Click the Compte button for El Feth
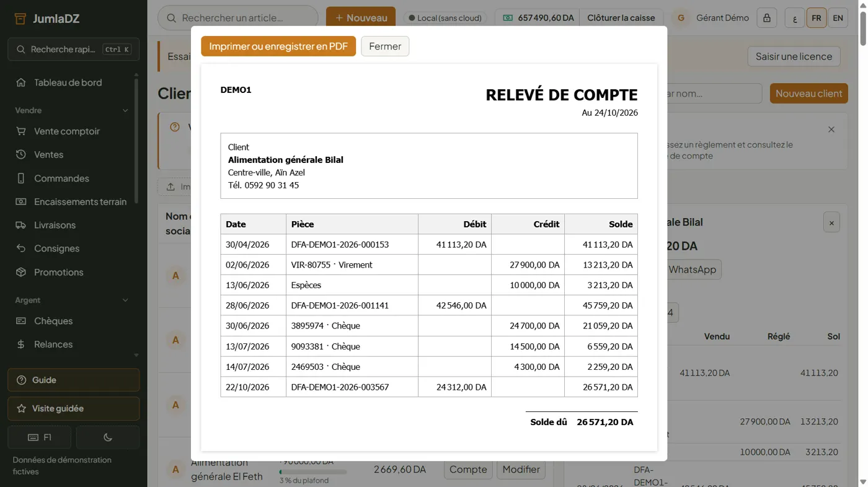The height and width of the screenshot is (487, 868). (x=468, y=470)
